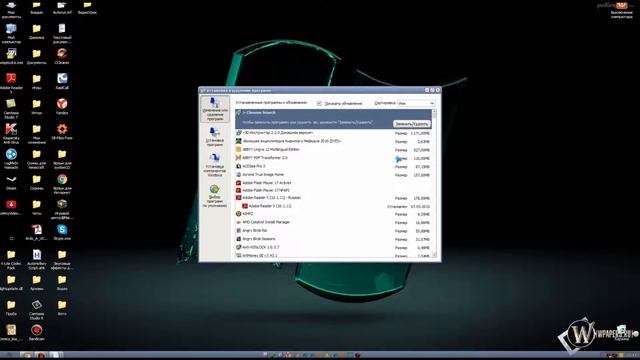This screenshot has height=360, width=640.
Task: Select Anti-WINLOCK 1.0.3.7 entry
Action: 333,247
